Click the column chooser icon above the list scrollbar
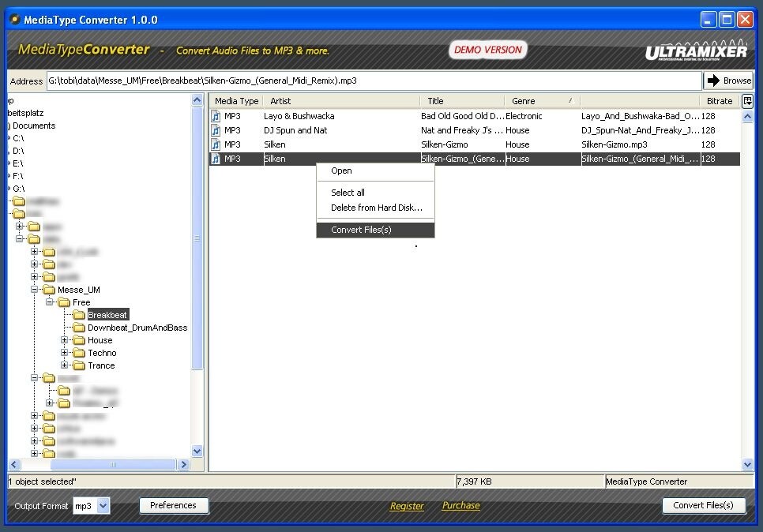 748,100
